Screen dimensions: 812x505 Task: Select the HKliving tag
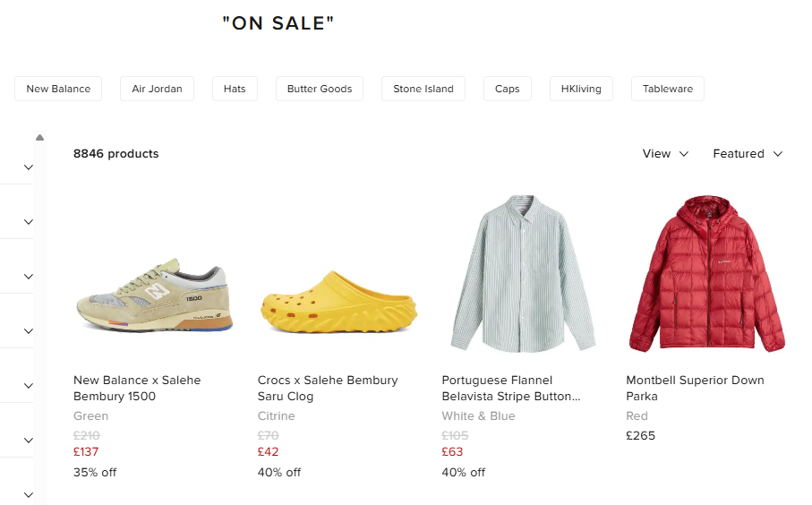pos(581,90)
